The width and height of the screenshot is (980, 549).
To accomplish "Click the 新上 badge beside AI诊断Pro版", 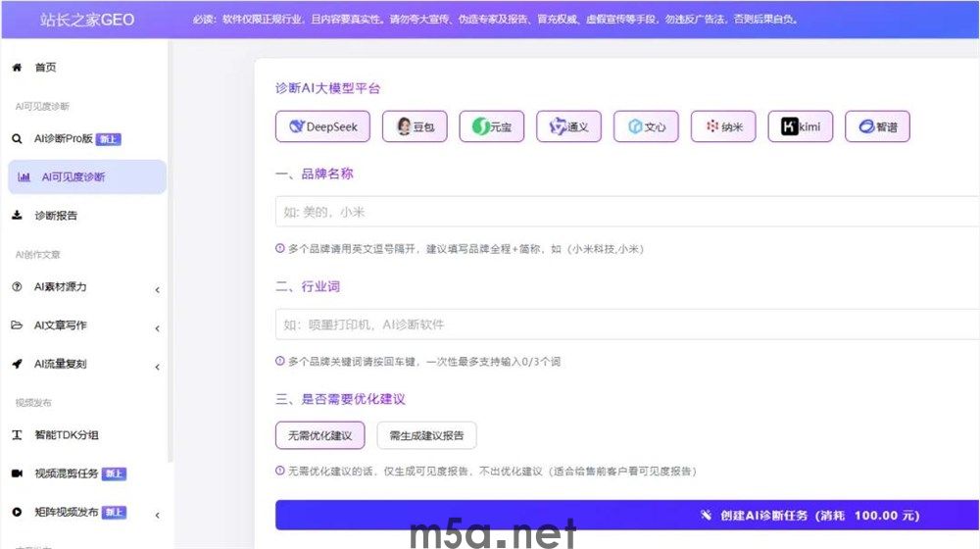I will pyautogui.click(x=109, y=139).
